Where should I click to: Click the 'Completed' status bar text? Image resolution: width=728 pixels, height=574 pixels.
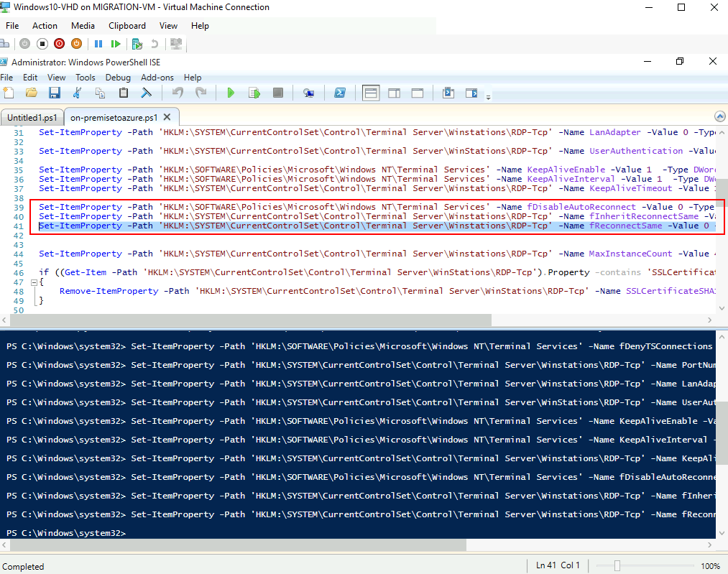[x=23, y=567]
